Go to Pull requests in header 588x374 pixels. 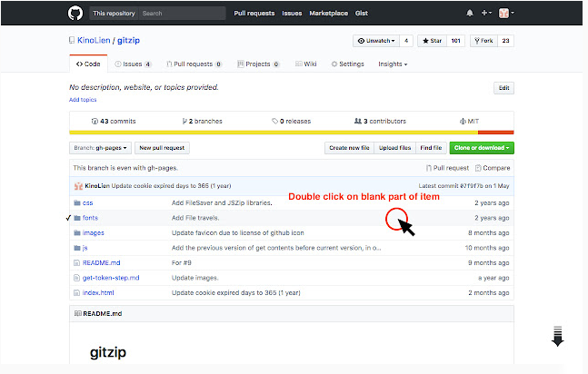click(x=254, y=13)
